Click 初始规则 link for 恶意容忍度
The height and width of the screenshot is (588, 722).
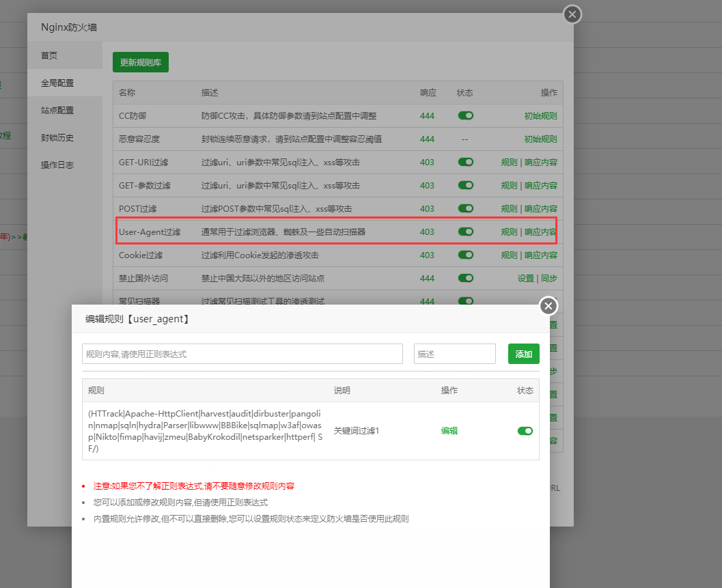(540, 139)
